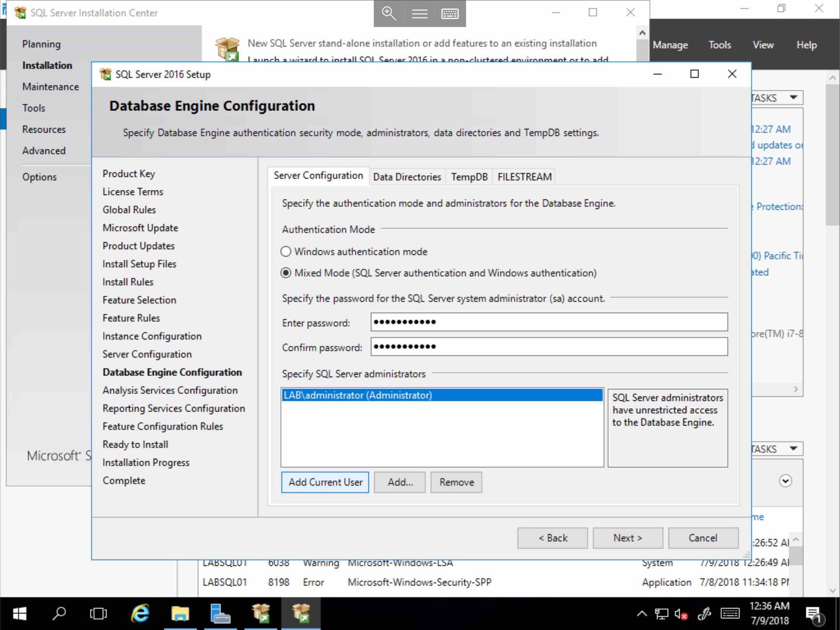Open the pen and ink workspace tray icon
Viewport: 840px width, 630px height.
704,614
